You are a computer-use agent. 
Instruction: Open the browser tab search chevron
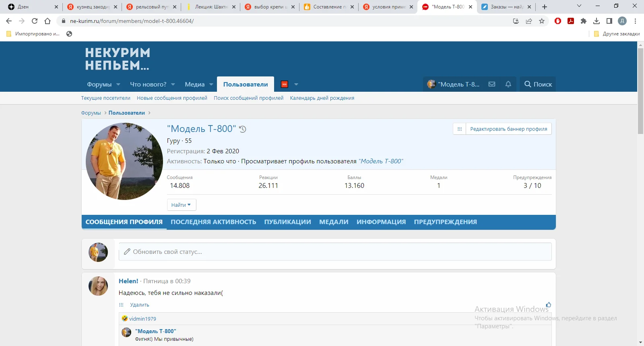point(579,6)
